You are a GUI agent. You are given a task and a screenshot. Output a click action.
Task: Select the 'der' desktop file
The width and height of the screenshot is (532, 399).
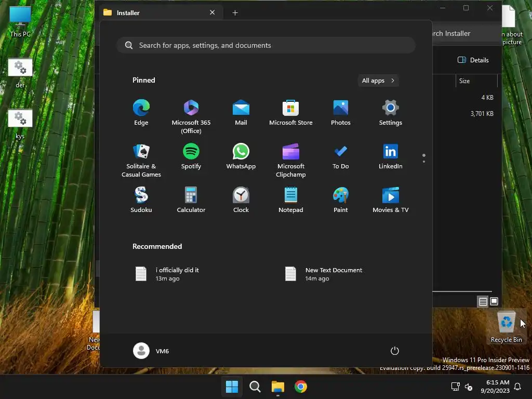point(20,73)
